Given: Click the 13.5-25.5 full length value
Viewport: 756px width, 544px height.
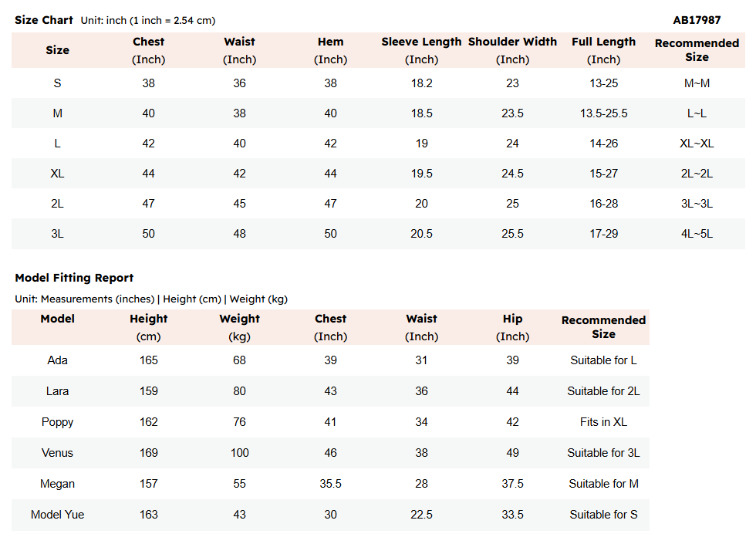Looking at the screenshot, I should 603,113.
